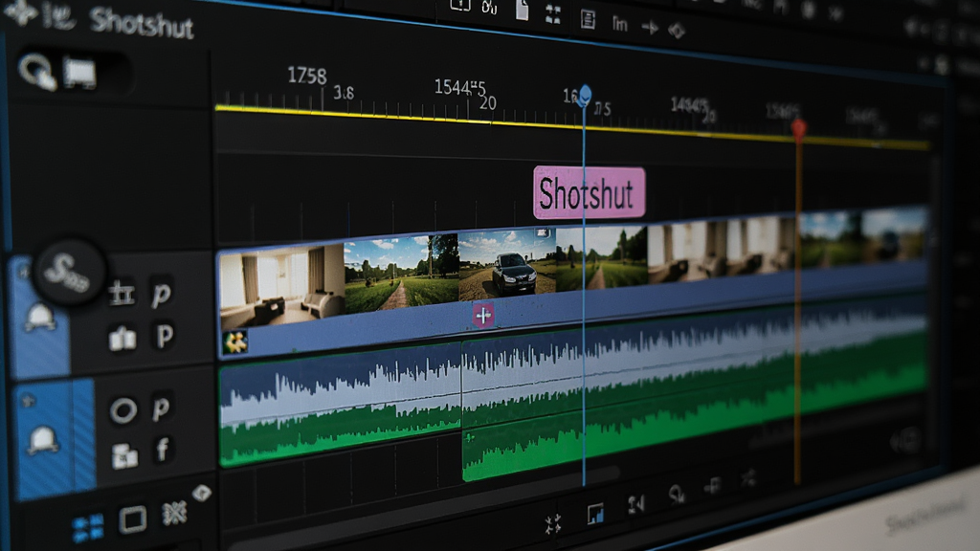
Task: Click the four-square arrange icon in the top toolbar
Action: [x=552, y=14]
